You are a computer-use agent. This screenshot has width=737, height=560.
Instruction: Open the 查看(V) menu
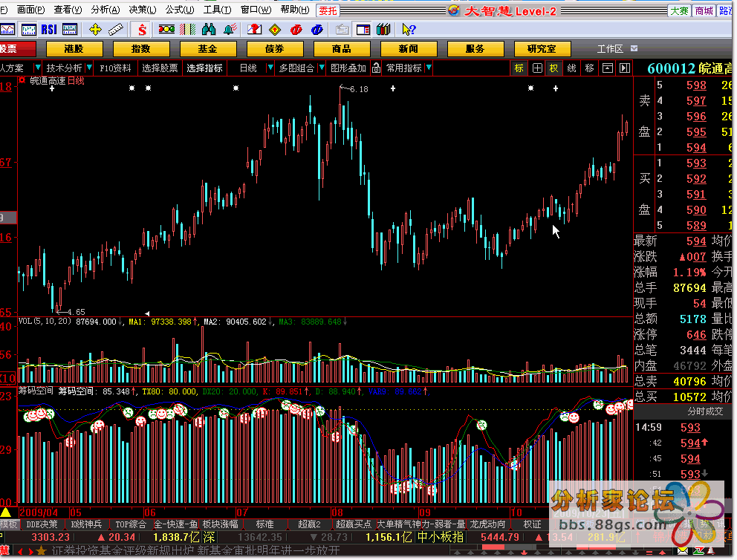click(x=68, y=10)
